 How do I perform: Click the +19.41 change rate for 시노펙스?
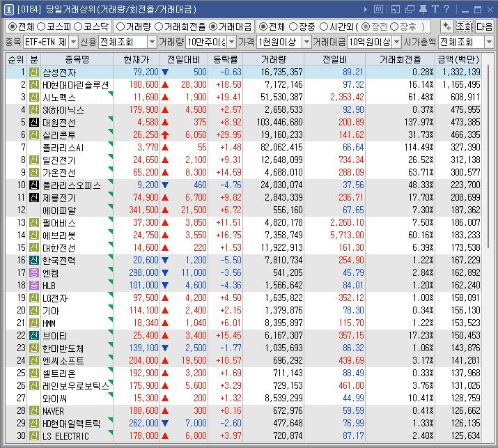click(x=228, y=98)
